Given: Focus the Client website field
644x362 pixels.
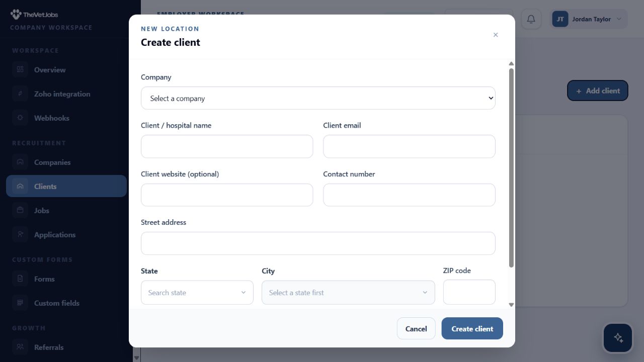Looking at the screenshot, I should click(x=227, y=195).
